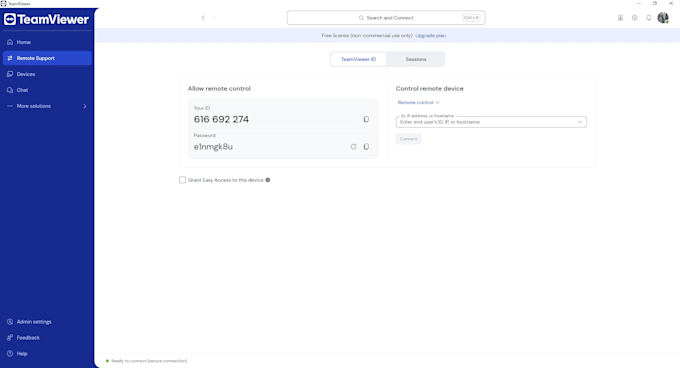Screen dimensions: 680x368
Task: Toggle Grant Easy Access to this device
Action: coord(182,180)
